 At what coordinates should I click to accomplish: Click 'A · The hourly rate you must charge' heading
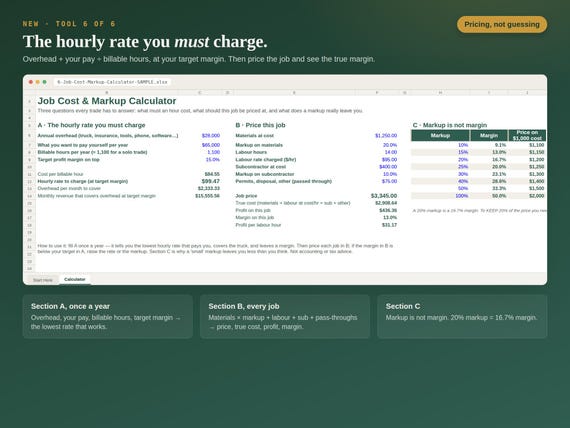click(x=91, y=125)
